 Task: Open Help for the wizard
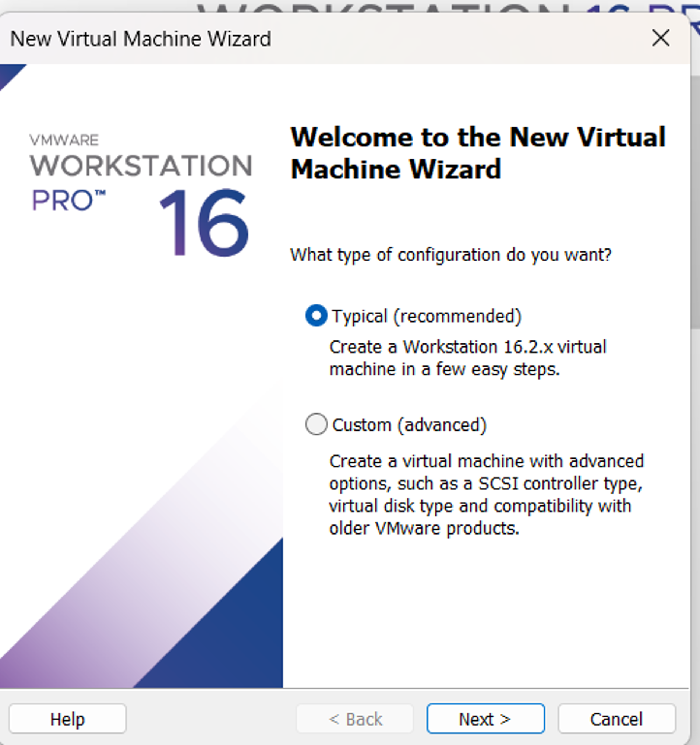coord(68,719)
